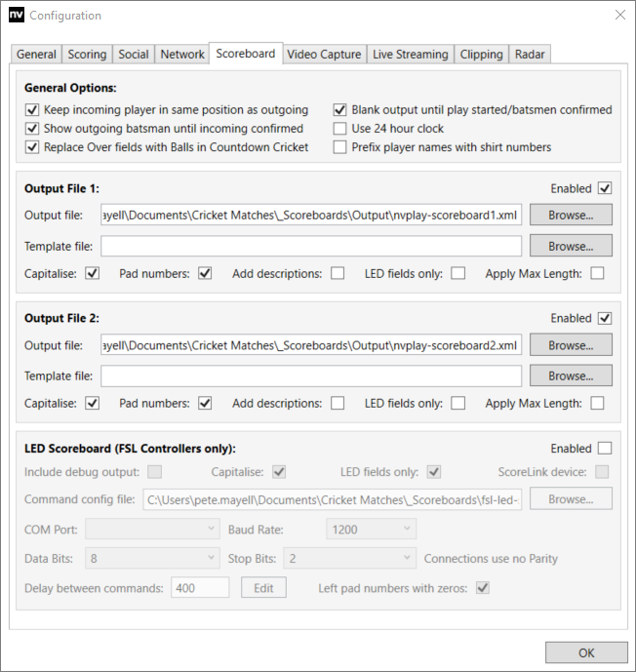Image resolution: width=636 pixels, height=672 pixels.
Task: Close the Configuration dialog window
Action: point(619,15)
